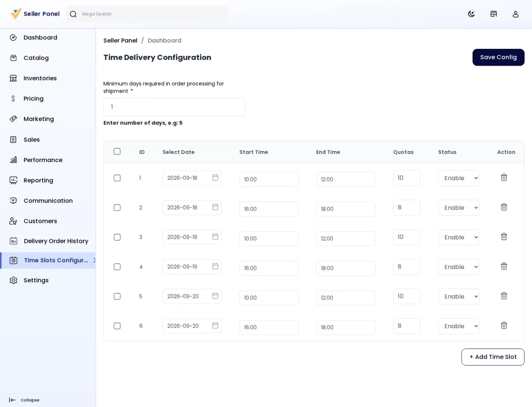Open the user account icon
The width and height of the screenshot is (532, 407).
(516, 14)
